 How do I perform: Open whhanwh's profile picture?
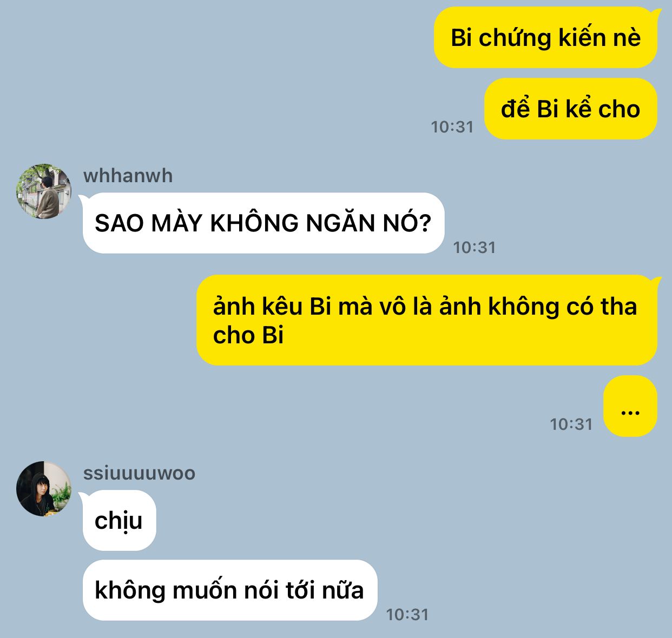coord(44,191)
